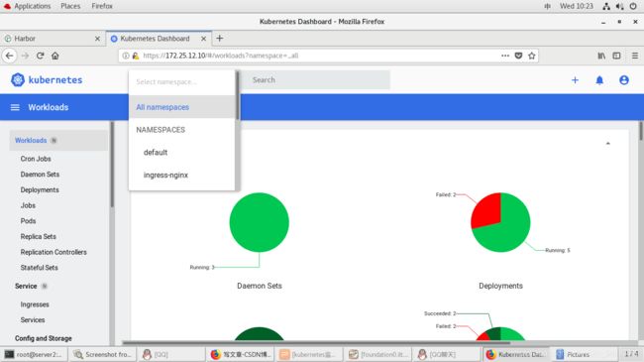The width and height of the screenshot is (644, 362).
Task: Click red Failed slice of Deployments chart
Action: (487, 211)
